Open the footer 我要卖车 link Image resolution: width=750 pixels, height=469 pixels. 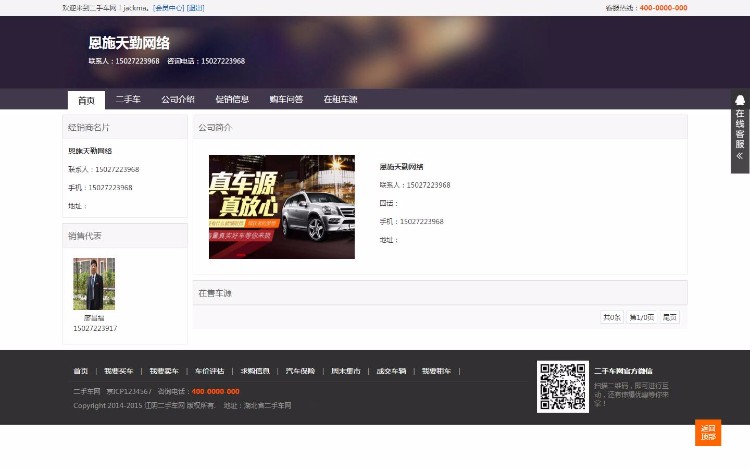[164, 371]
